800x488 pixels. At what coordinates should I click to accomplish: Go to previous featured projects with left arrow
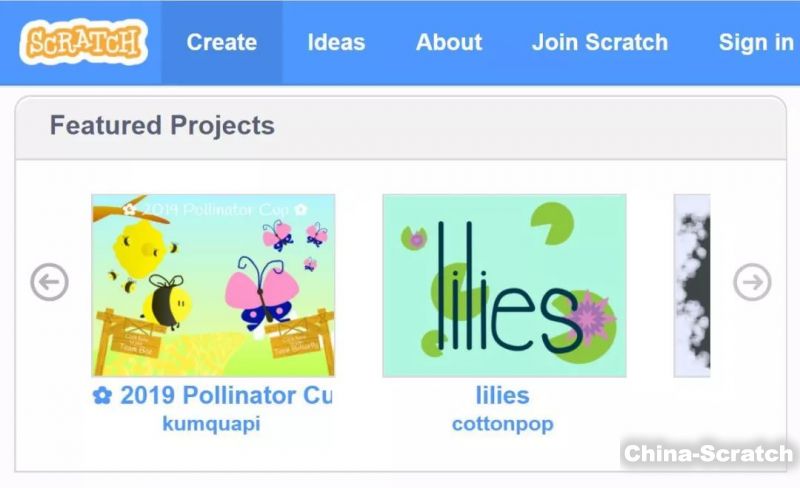[x=49, y=283]
